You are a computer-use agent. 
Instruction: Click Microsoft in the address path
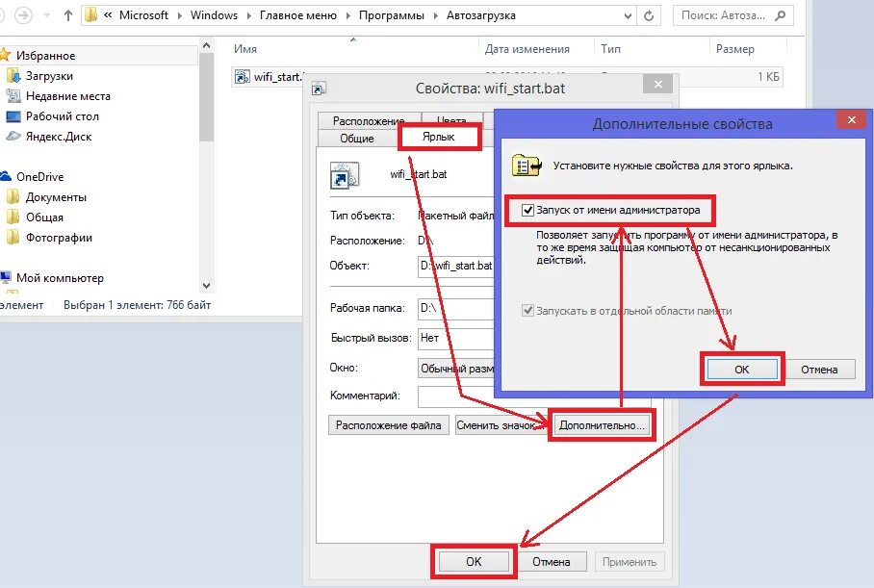[143, 15]
